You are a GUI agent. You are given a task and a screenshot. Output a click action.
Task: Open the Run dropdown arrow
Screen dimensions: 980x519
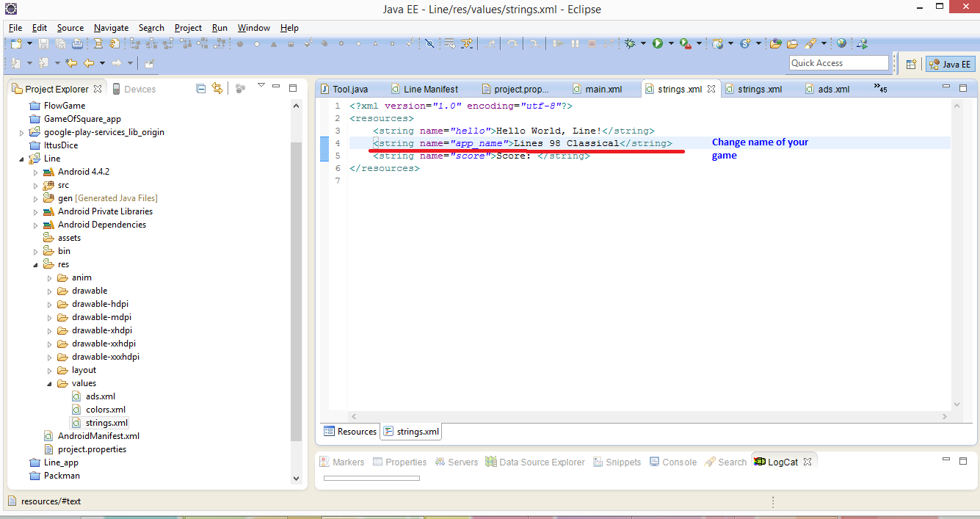(670, 44)
